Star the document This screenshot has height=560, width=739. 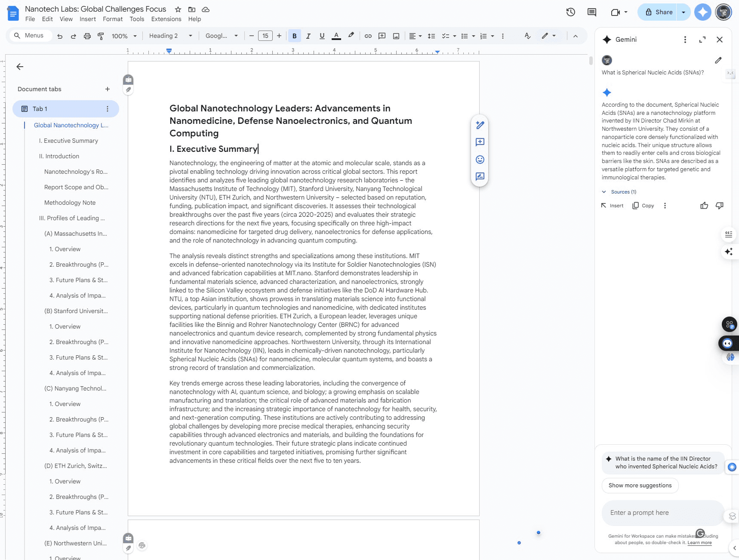pos(178,9)
